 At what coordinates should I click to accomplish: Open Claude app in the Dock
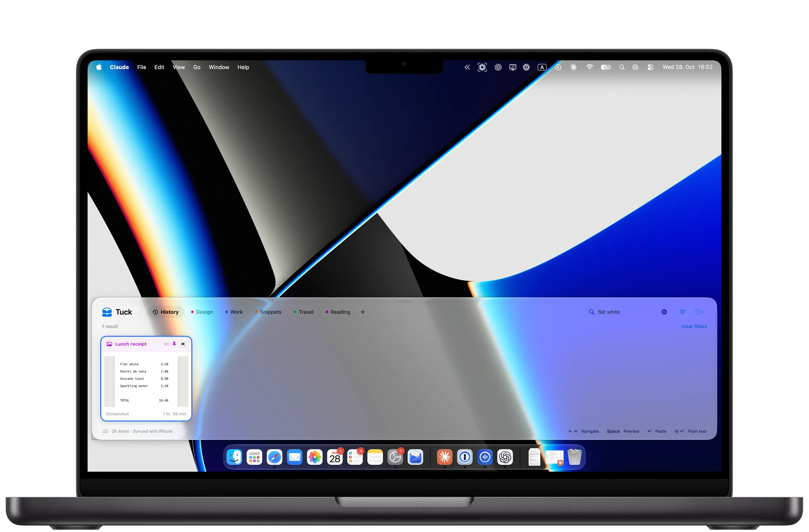click(x=445, y=457)
